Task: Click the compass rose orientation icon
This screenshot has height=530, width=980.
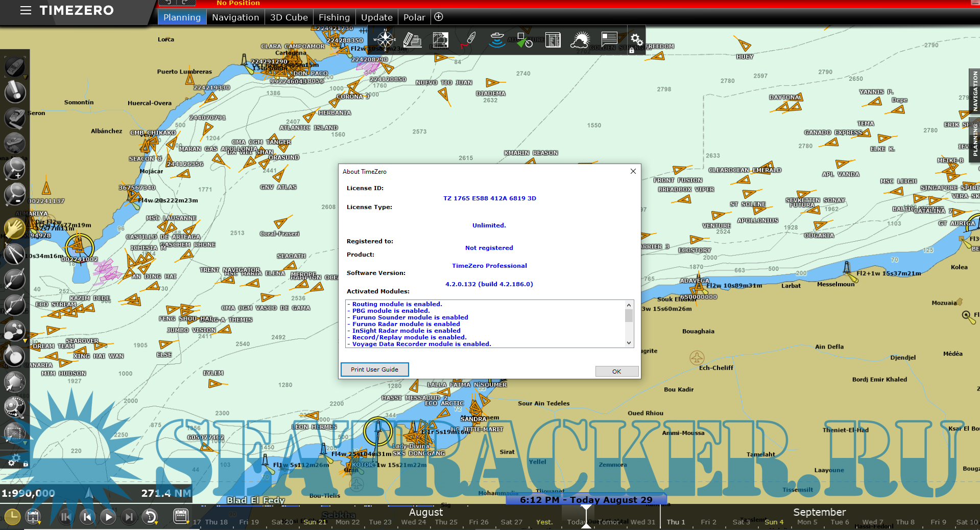Action: 385,40
